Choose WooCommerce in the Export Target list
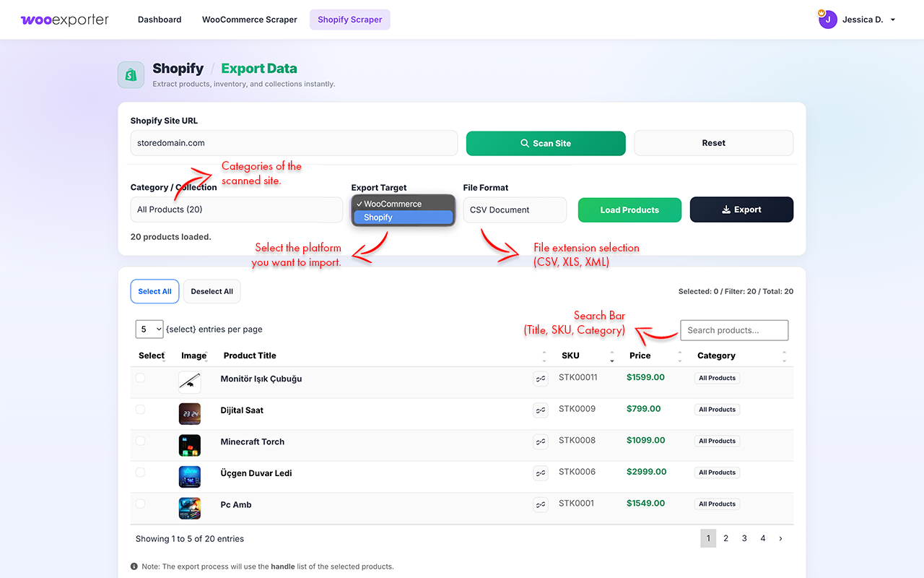The image size is (924, 578). click(403, 204)
